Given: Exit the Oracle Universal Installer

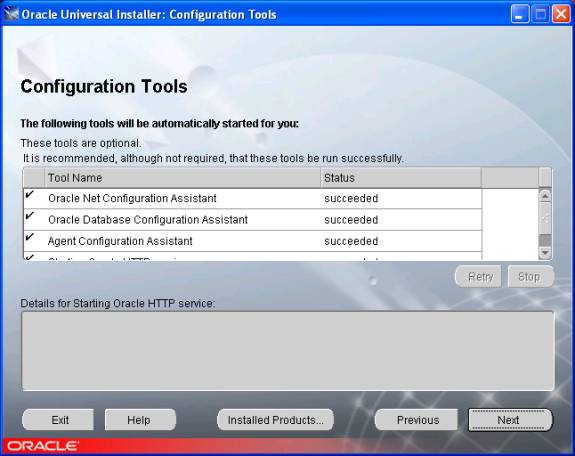Looking at the screenshot, I should [58, 420].
